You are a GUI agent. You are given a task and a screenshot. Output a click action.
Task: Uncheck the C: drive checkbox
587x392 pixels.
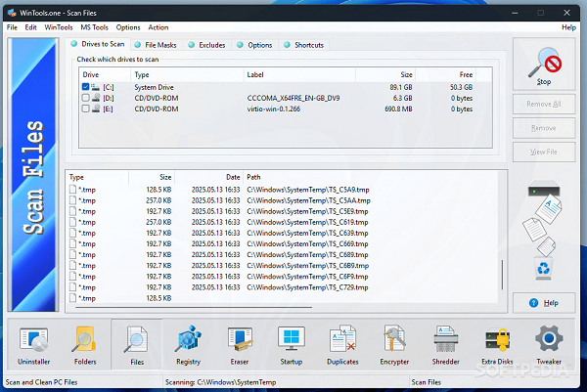click(86, 87)
